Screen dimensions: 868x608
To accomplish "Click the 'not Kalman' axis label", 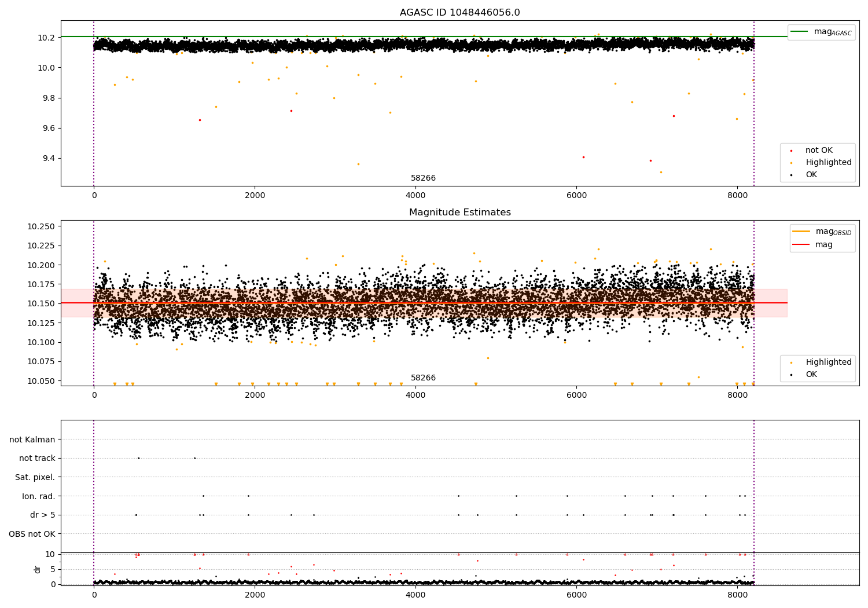I will (x=32, y=440).
